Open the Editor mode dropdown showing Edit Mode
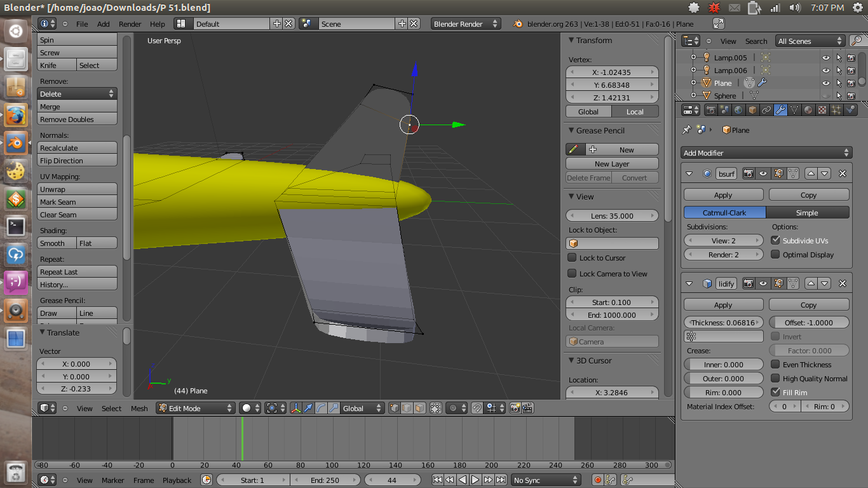 195,408
